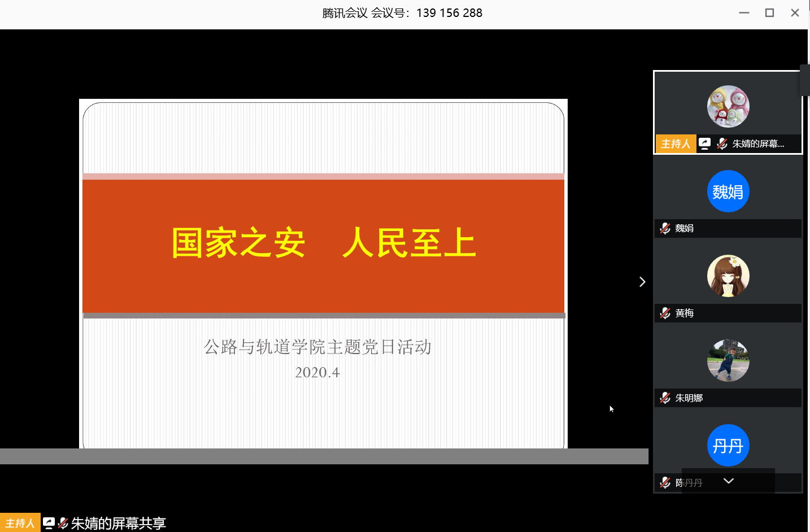Click the muted mic icon for 朱明娜
810x532 pixels.
[x=665, y=398]
